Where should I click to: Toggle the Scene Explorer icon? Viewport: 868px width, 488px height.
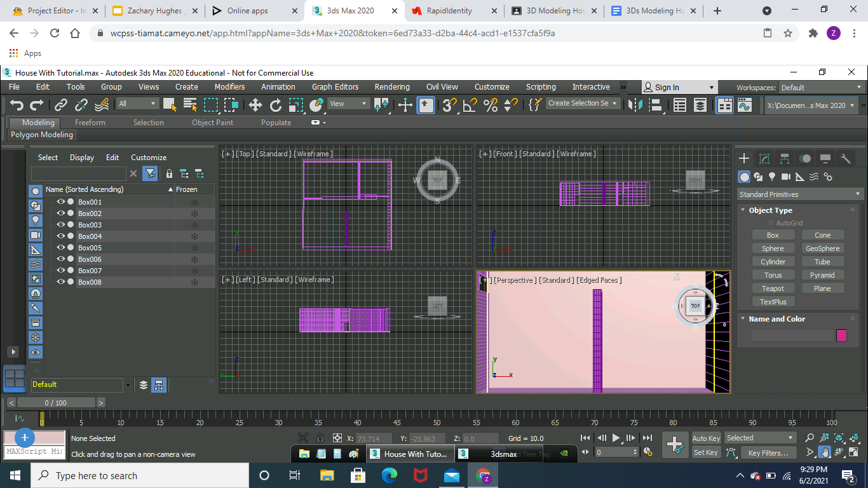point(679,105)
